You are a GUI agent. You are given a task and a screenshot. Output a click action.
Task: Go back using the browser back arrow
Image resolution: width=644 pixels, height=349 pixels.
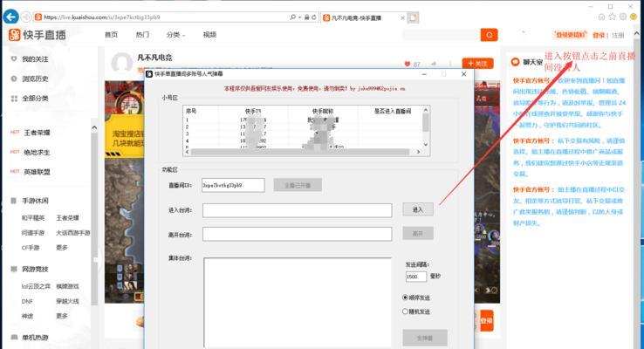click(10, 17)
